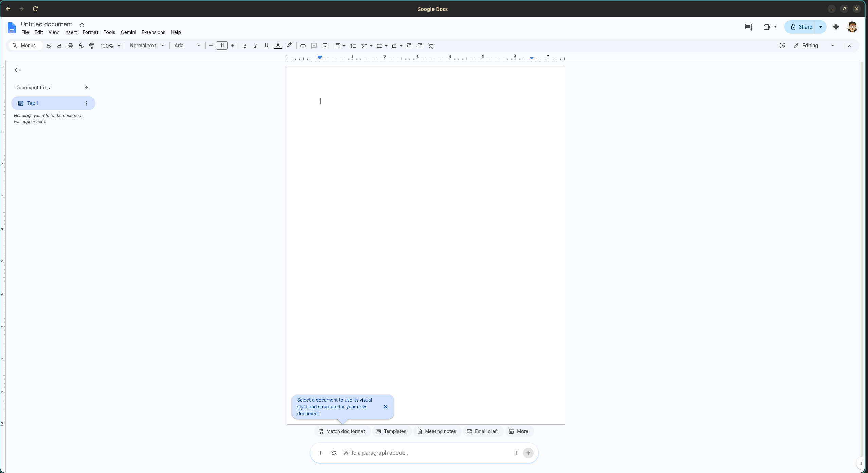Increase font size with plus button
Image resolution: width=868 pixels, height=473 pixels.
[x=233, y=46]
